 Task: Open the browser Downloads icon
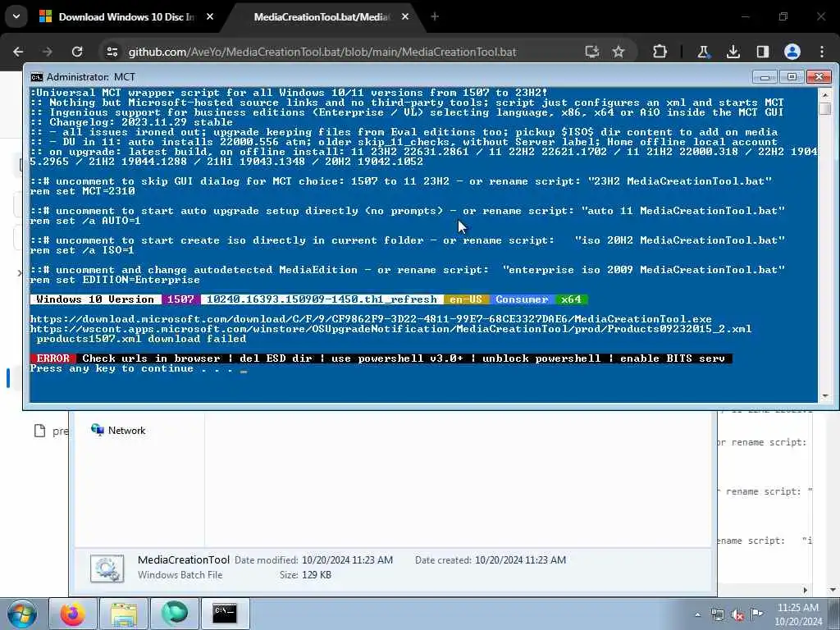[733, 52]
